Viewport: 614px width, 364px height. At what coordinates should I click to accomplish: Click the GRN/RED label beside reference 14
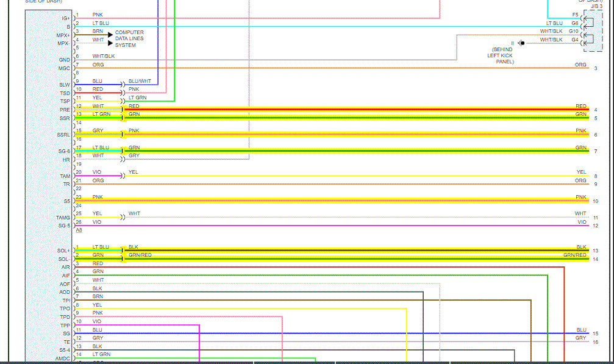575,255
